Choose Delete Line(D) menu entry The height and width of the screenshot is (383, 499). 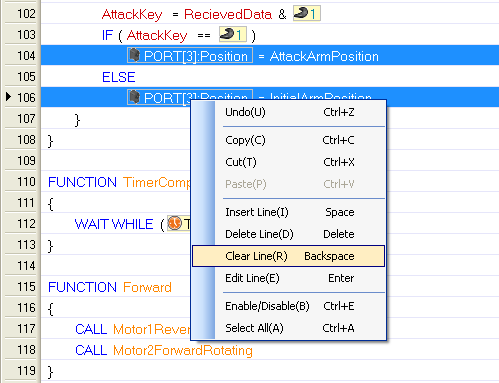[x=289, y=234]
